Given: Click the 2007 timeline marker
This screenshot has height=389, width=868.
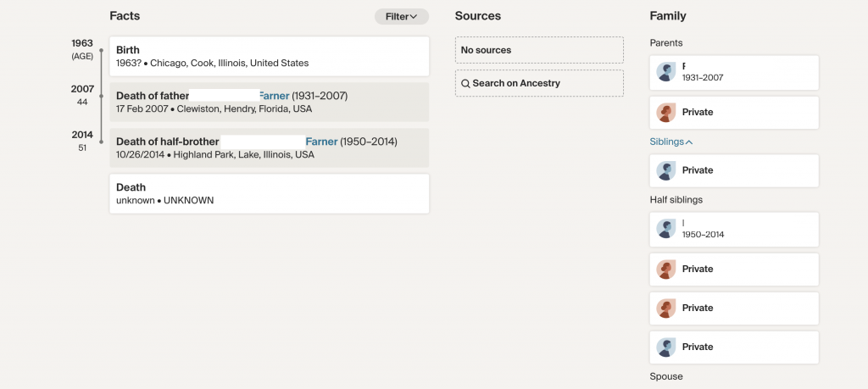Looking at the screenshot, I should [101, 95].
